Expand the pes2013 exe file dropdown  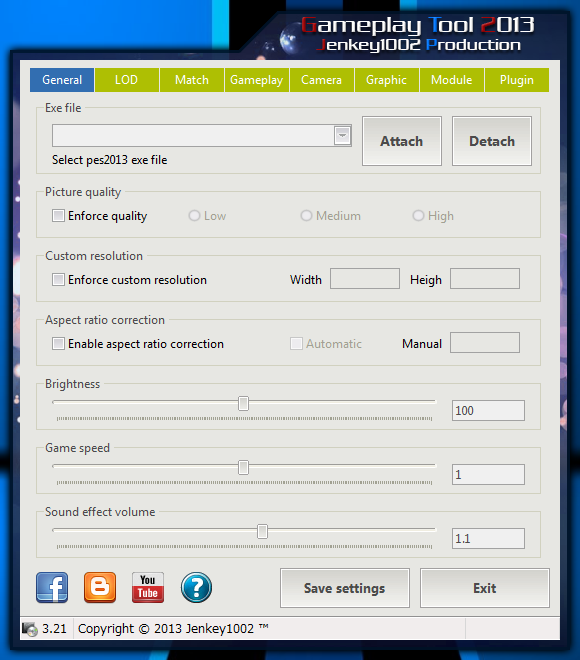tap(343, 136)
